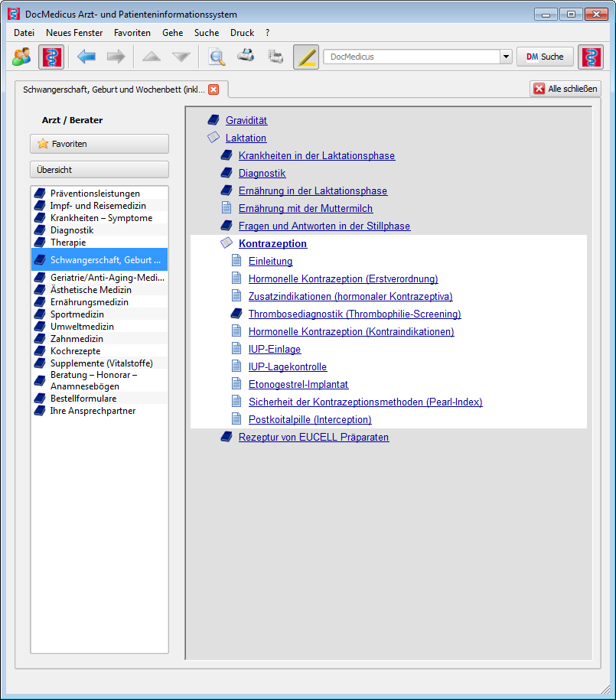Open the ? help menu
The height and width of the screenshot is (700, 616).
[x=268, y=33]
